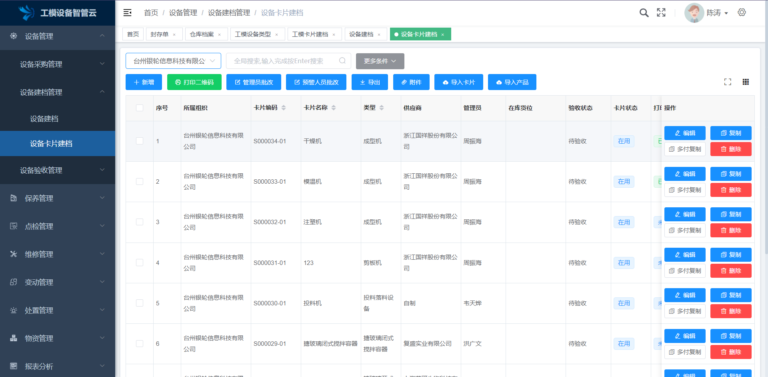
Task: Switch to the 工模卡片建档 tab
Action: 314,34
